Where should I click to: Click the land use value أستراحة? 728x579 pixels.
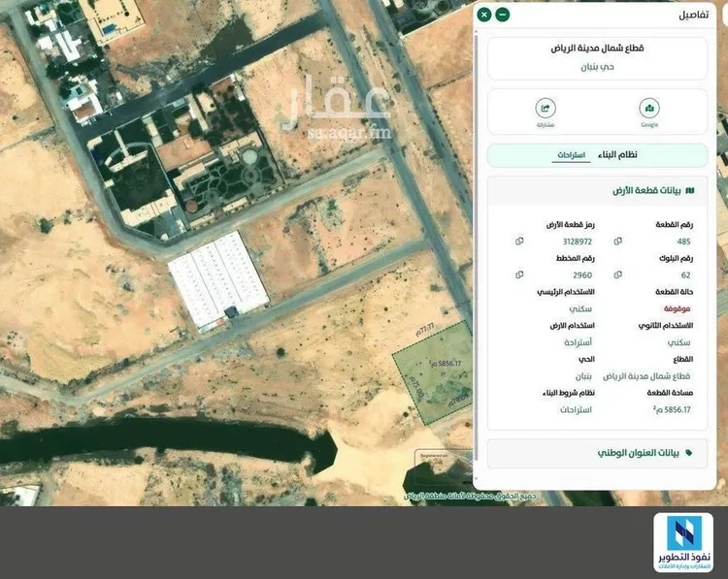(x=579, y=342)
